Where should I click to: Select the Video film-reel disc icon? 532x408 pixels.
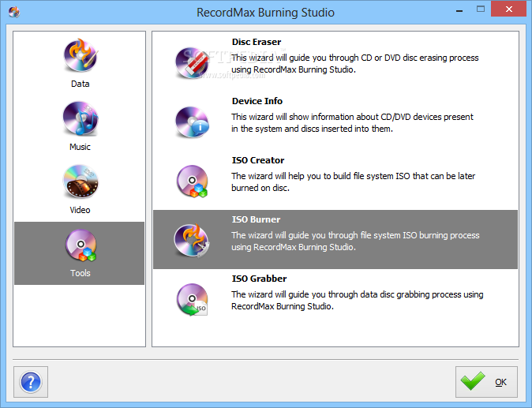coord(81,182)
